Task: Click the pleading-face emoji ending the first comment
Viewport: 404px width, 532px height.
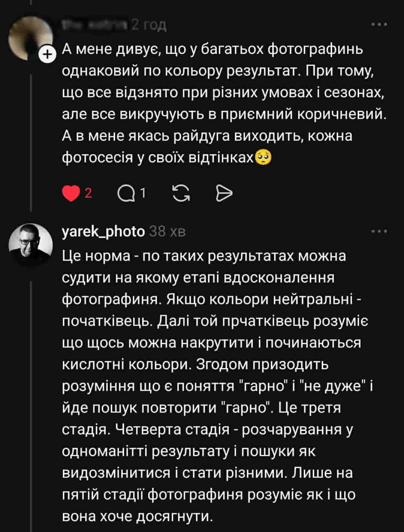Action: point(263,158)
